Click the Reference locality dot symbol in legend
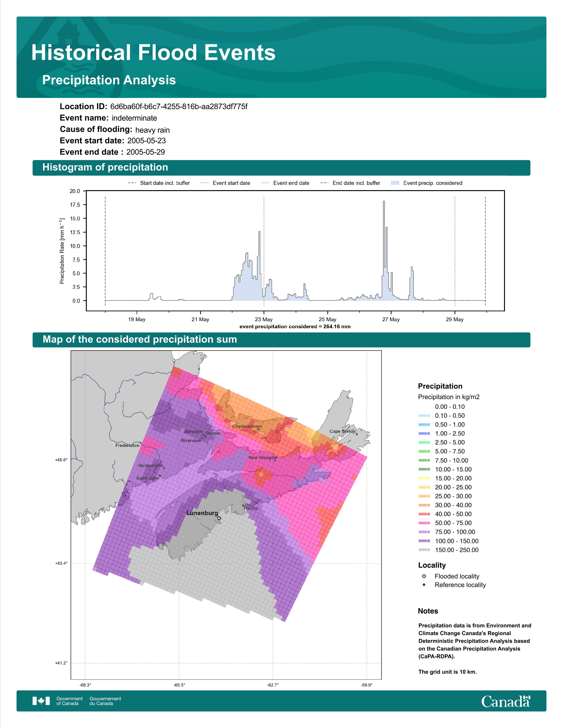The image size is (563, 728). 424,585
